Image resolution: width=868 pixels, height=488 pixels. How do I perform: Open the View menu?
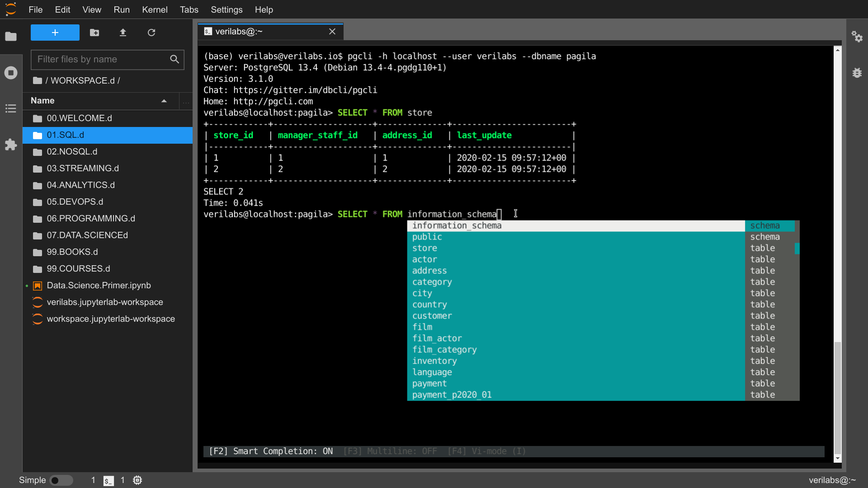click(x=92, y=9)
